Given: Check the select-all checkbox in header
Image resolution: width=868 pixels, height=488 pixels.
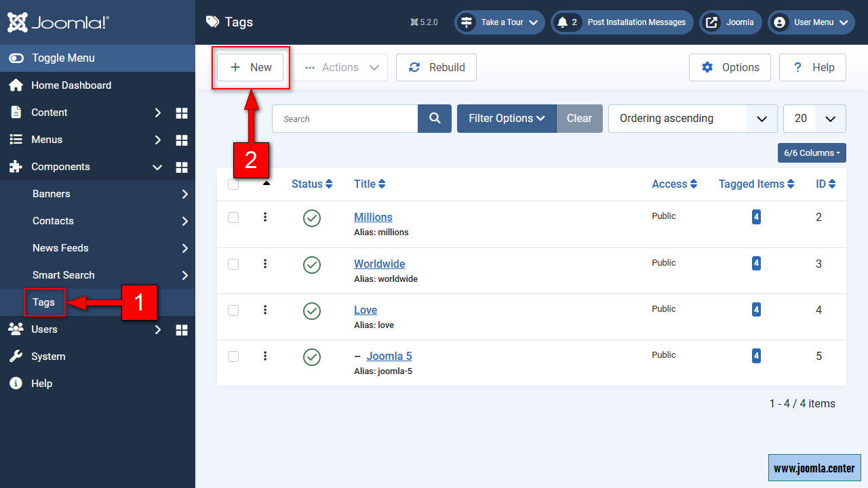Looking at the screenshot, I should [x=233, y=184].
